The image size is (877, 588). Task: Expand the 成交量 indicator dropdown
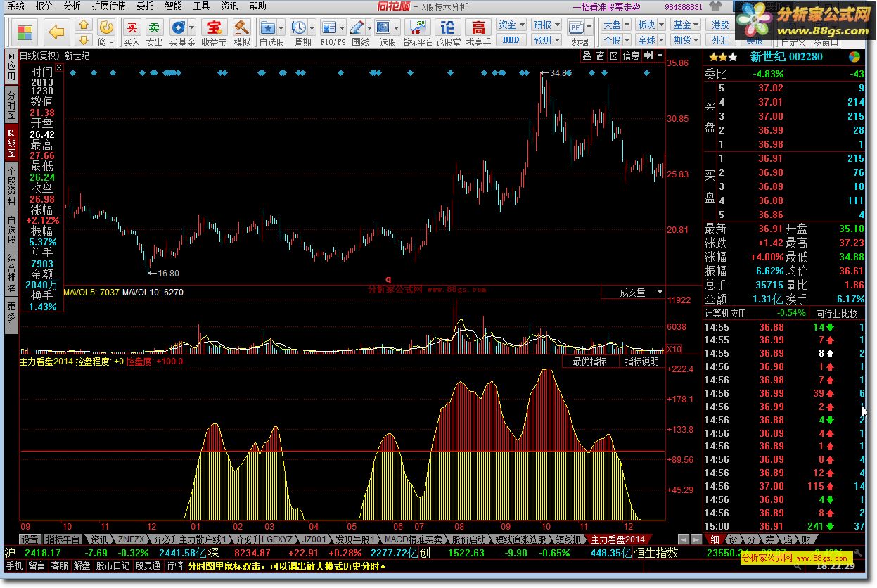coord(660,292)
